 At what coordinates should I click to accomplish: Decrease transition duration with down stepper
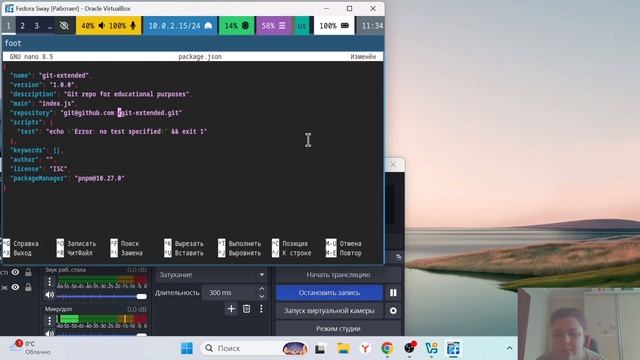[x=262, y=297]
